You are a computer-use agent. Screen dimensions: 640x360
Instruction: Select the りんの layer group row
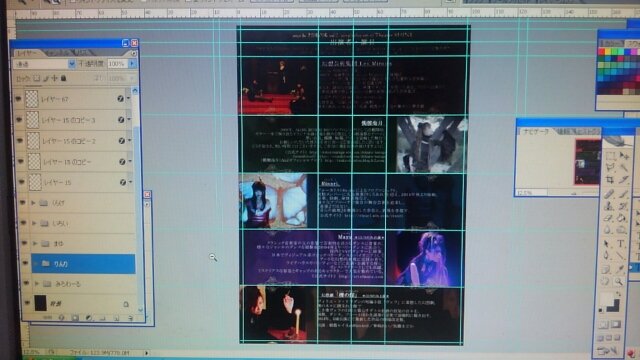click(83, 264)
